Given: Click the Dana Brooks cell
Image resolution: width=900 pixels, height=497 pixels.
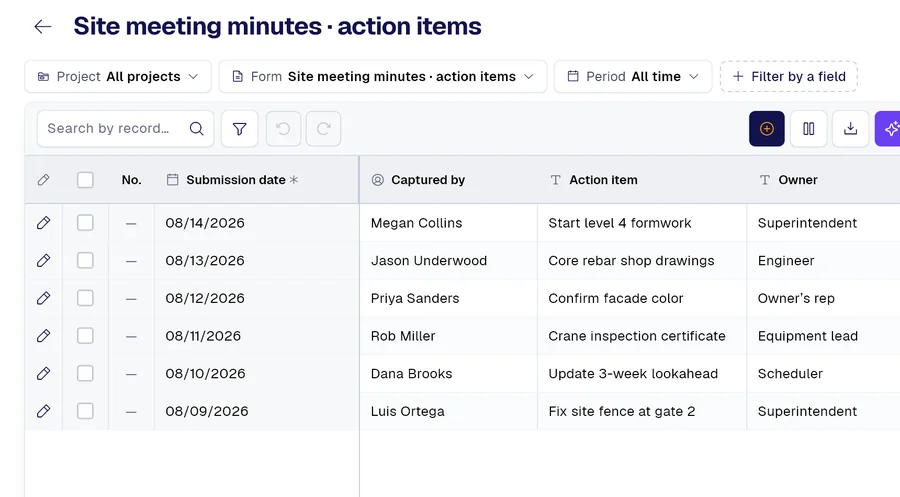Looking at the screenshot, I should [449, 374].
